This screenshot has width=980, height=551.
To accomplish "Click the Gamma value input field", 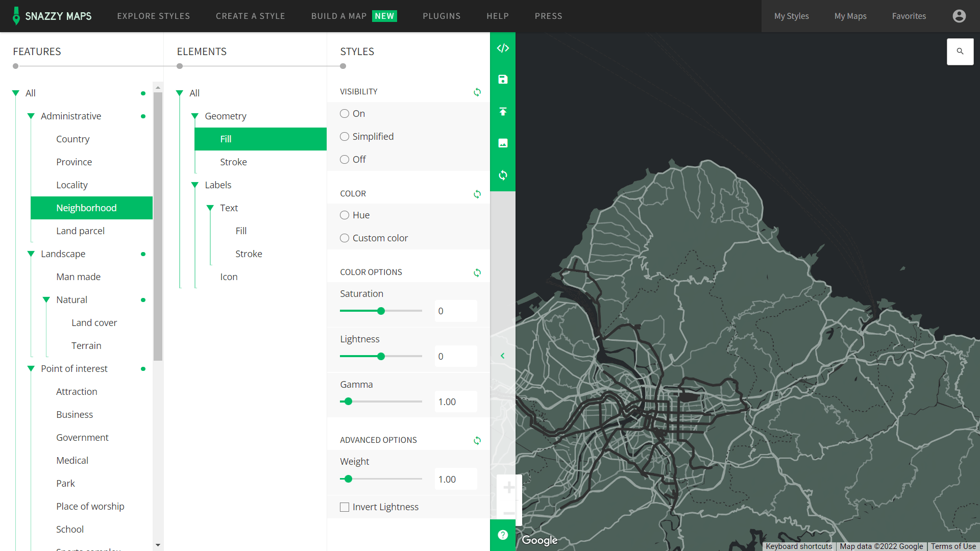I will pos(456,402).
